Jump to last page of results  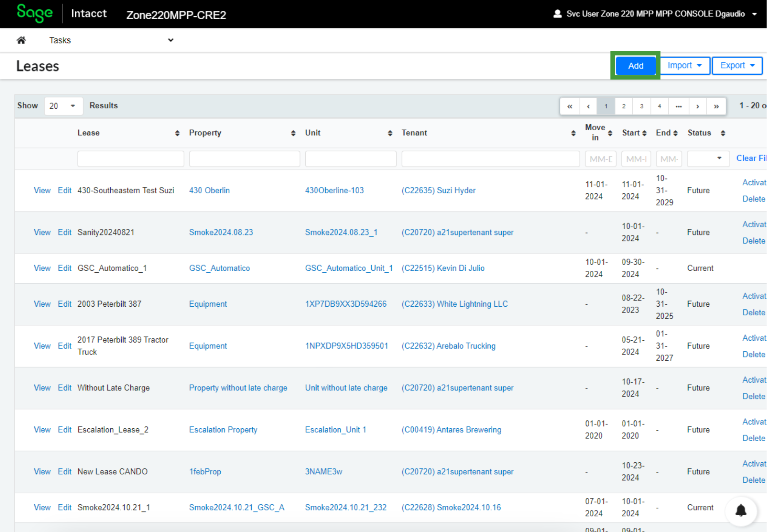pos(716,106)
